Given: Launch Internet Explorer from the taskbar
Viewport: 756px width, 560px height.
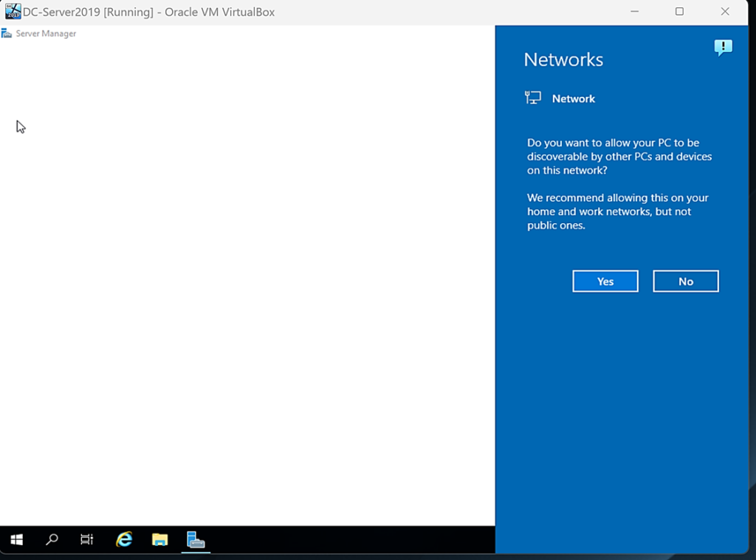Looking at the screenshot, I should (124, 539).
